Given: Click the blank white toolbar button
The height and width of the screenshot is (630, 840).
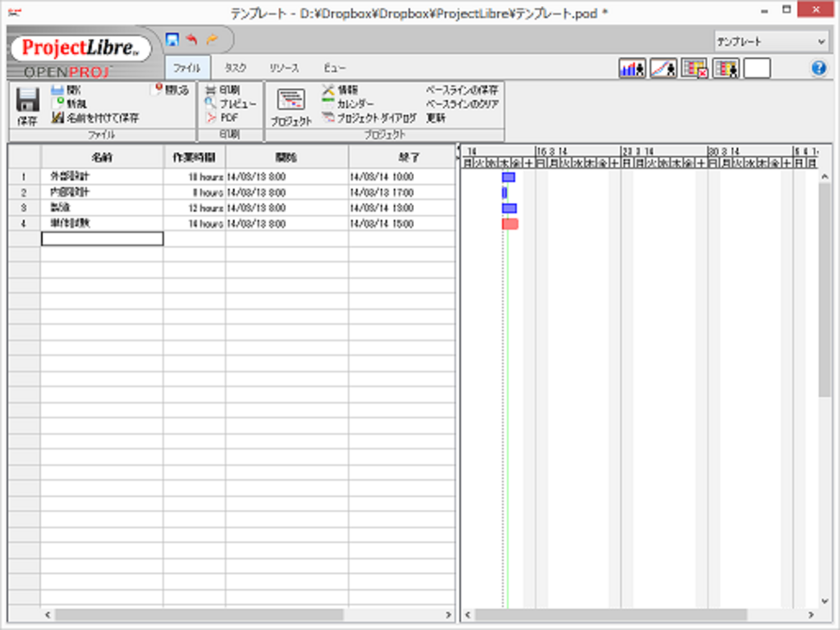Looking at the screenshot, I should [x=757, y=68].
